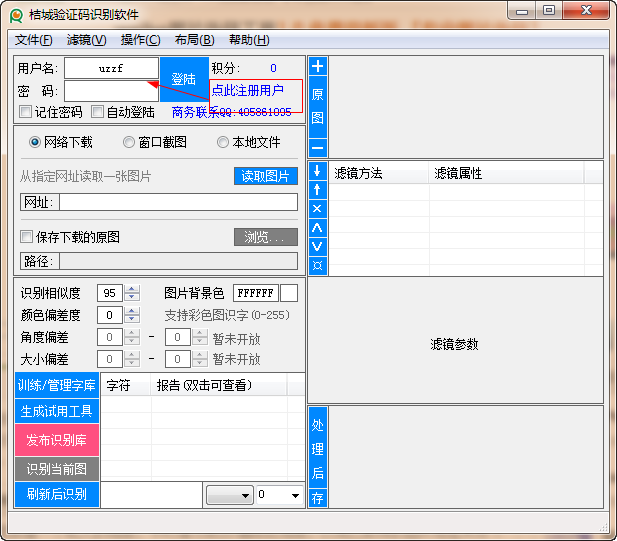Toggle 记住密码 remember password checkbox

pos(26,112)
